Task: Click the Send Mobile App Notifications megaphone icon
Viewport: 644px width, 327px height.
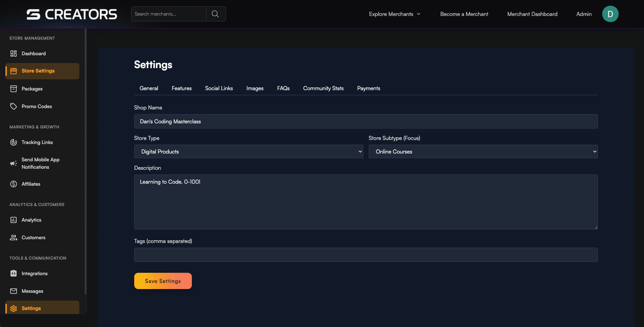Action: pyautogui.click(x=14, y=163)
